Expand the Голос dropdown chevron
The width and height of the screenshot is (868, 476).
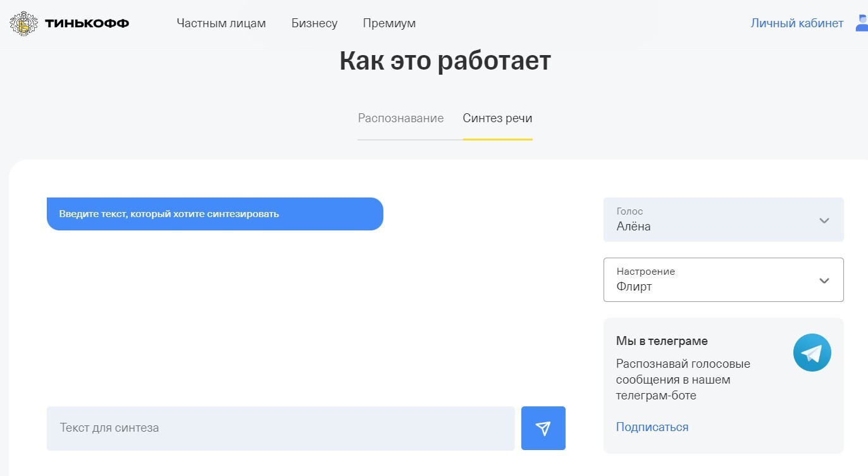coord(824,220)
